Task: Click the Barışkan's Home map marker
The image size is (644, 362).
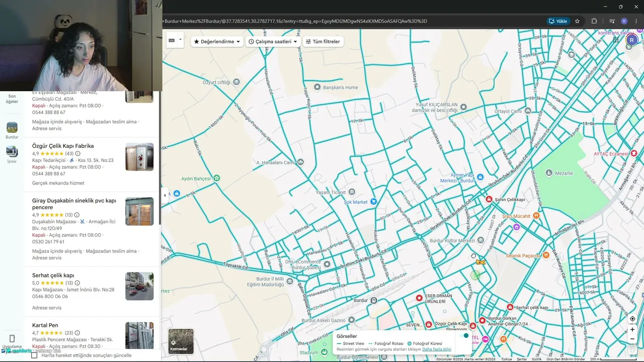Action: pyautogui.click(x=317, y=87)
